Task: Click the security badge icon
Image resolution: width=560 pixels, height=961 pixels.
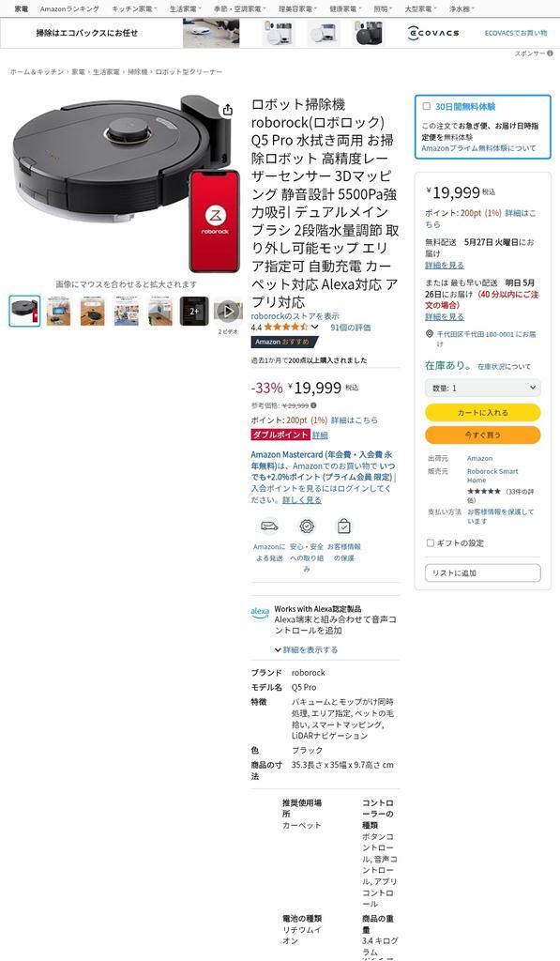Action: [x=307, y=526]
